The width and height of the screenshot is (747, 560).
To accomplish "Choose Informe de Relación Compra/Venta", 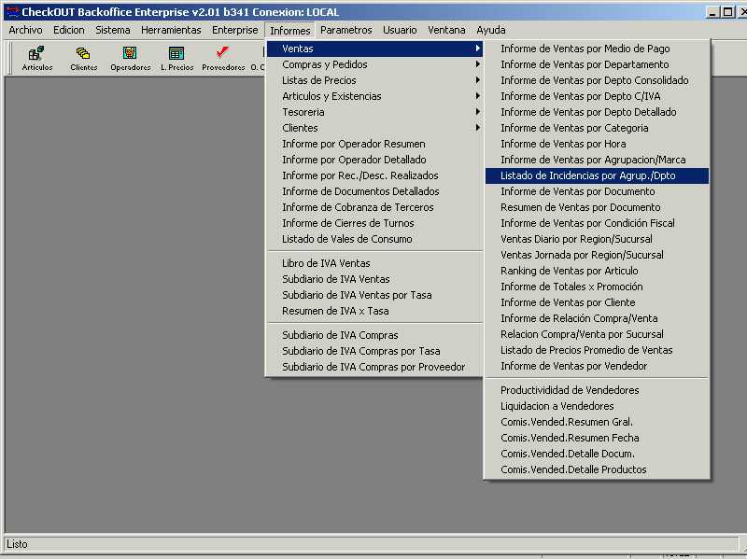I will pos(597,318).
